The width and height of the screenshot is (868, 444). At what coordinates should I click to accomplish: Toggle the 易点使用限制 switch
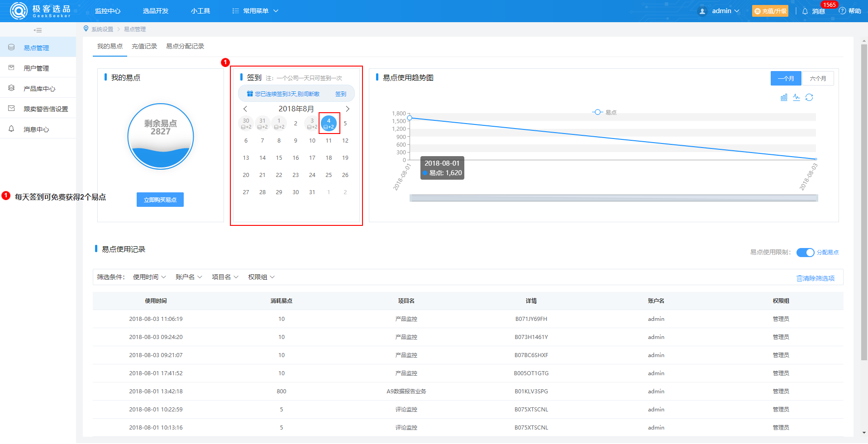click(805, 252)
